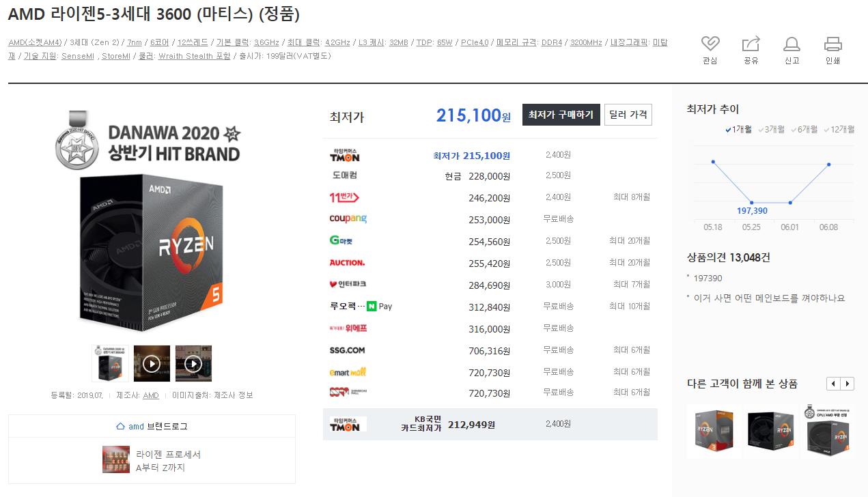The image size is (868, 497).
Task: Show next related products with right arrow
Action: tap(848, 384)
